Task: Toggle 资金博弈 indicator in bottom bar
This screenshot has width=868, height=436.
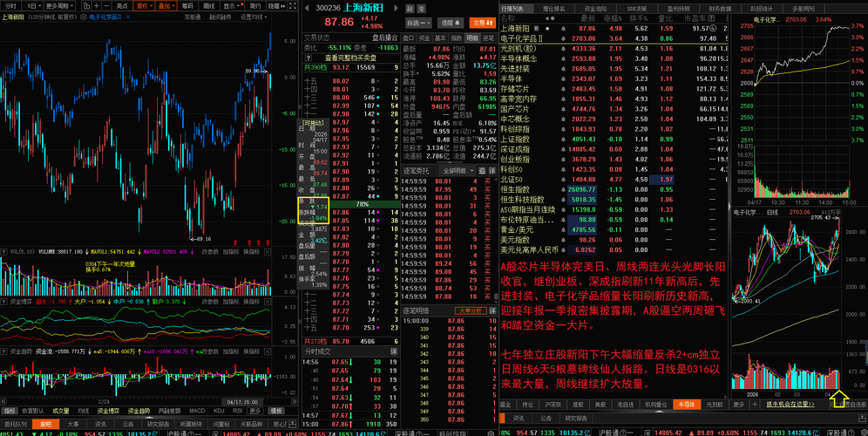Action: click(x=108, y=411)
